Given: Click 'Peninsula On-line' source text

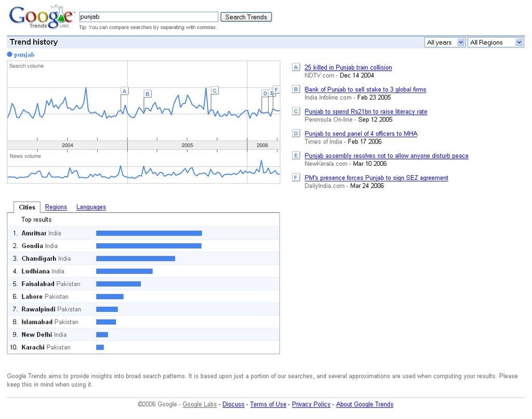Looking at the screenshot, I should click(328, 120).
